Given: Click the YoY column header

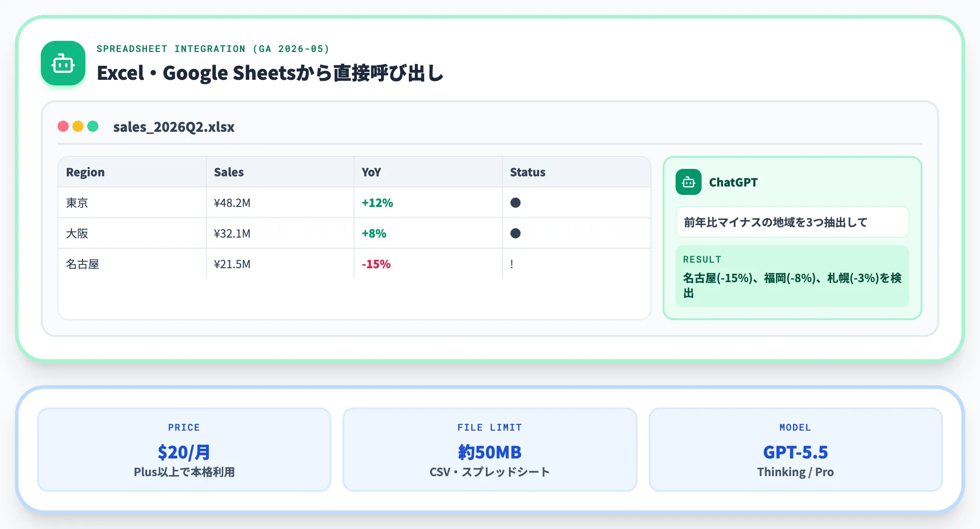Looking at the screenshot, I should coord(428,172).
